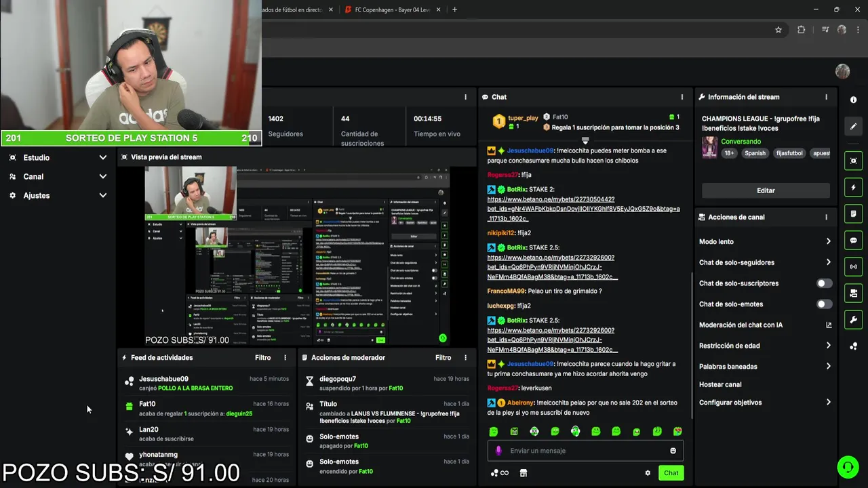The image size is (868, 488).
Task: Open the stream info icon in right sidebar
Action: point(853,100)
